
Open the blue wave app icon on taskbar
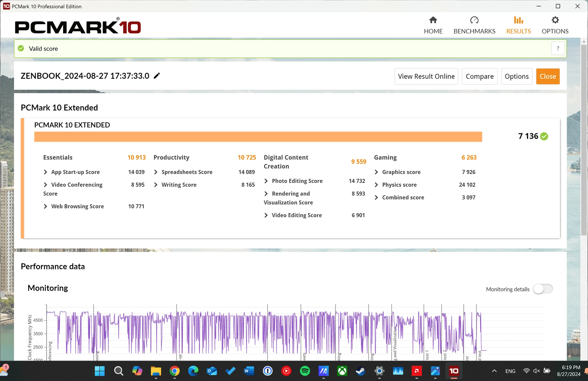coord(398,371)
